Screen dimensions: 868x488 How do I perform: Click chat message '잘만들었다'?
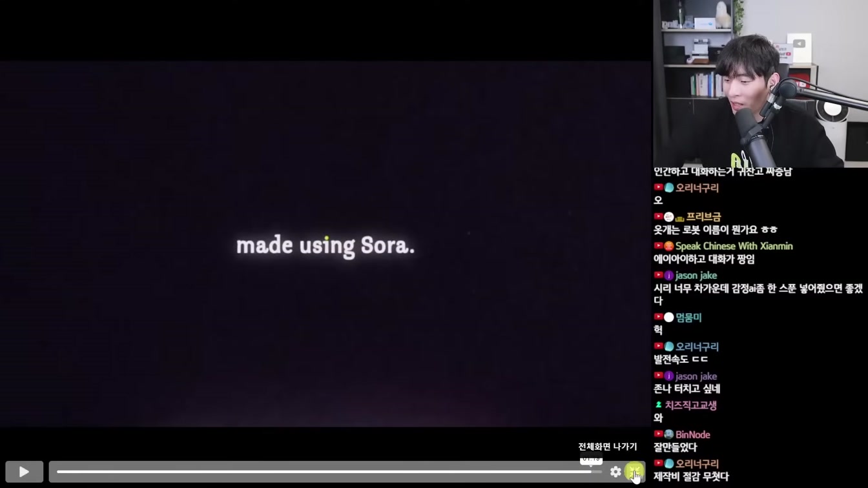click(x=676, y=447)
